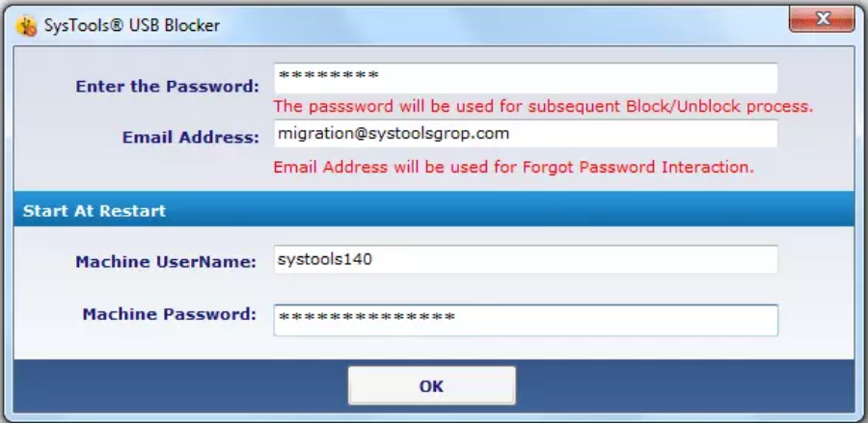
Task: Click the "Machine Password:" label
Action: 170,314
